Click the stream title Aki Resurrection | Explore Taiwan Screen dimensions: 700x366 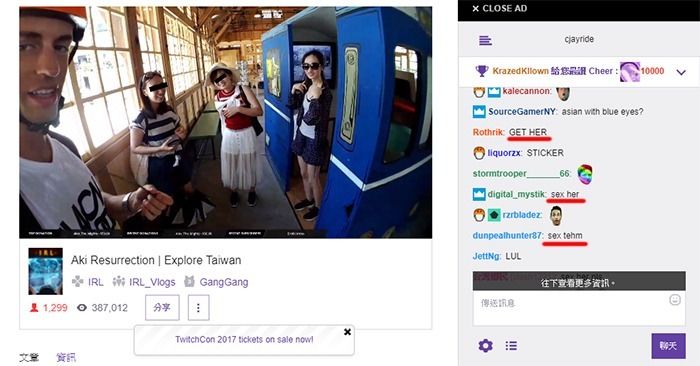pyautogui.click(x=156, y=260)
